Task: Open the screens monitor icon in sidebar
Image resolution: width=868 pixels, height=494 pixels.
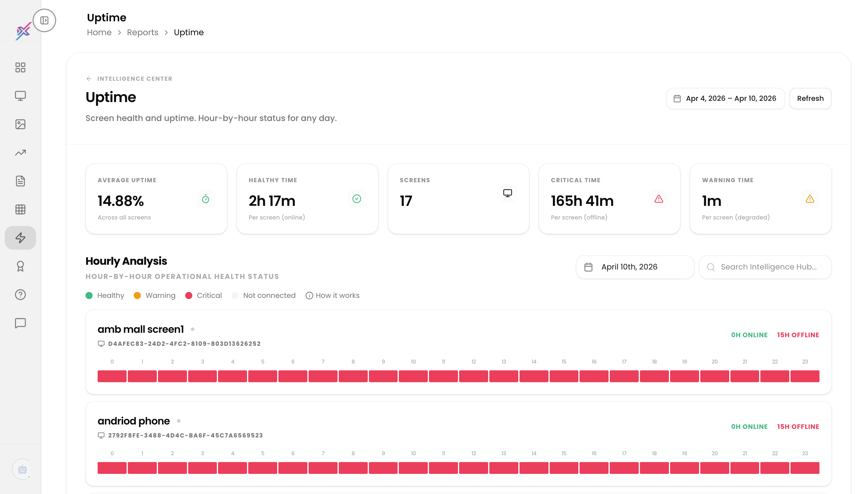Action: 20,96
